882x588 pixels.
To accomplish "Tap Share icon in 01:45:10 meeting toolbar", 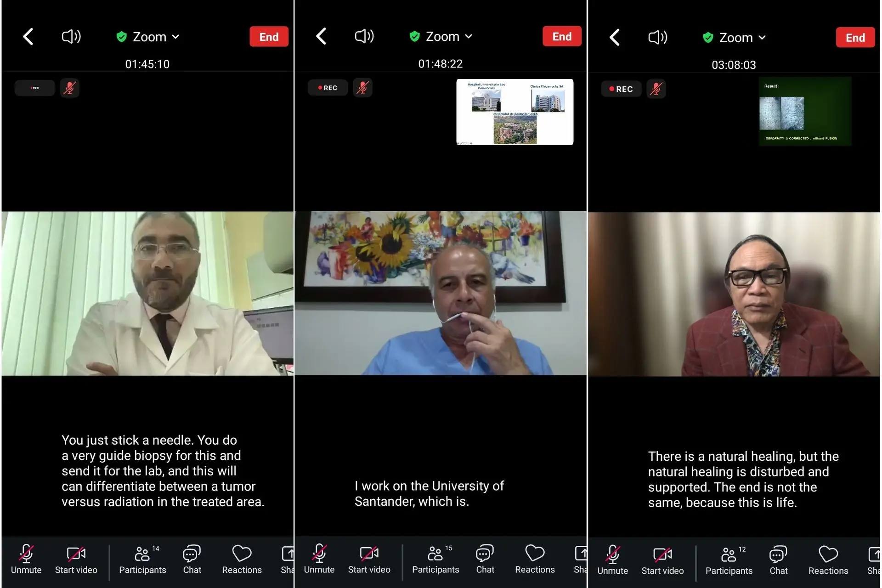I will 288,560.
